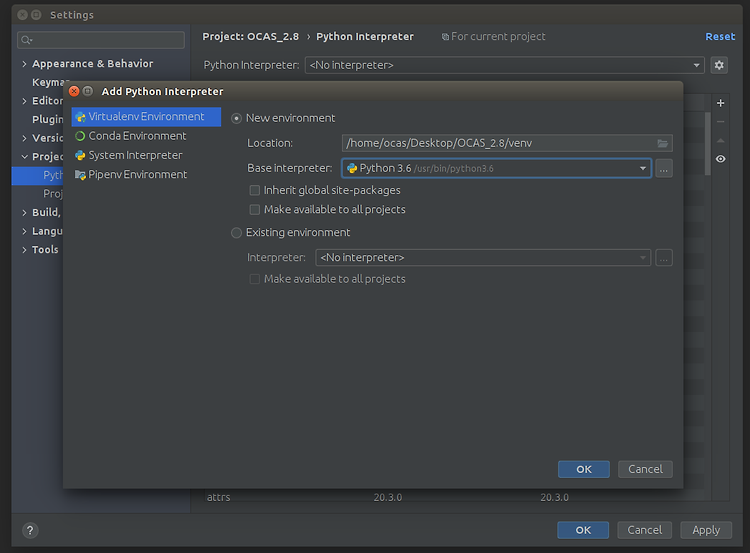750x553 pixels.
Task: Select Python Interpreter item in Settings tree
Action: click(x=38, y=176)
